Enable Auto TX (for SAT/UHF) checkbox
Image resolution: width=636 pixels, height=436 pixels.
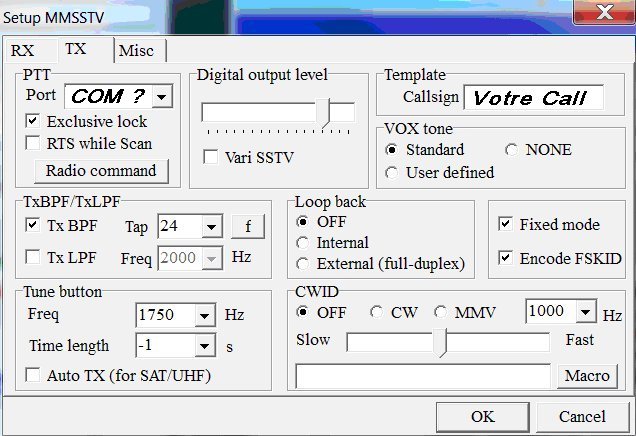tap(33, 375)
